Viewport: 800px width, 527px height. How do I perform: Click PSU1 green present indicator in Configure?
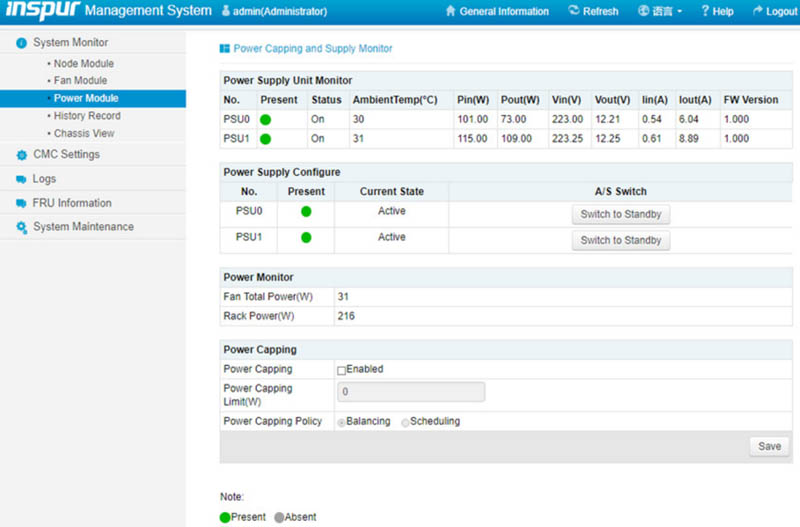[306, 238]
